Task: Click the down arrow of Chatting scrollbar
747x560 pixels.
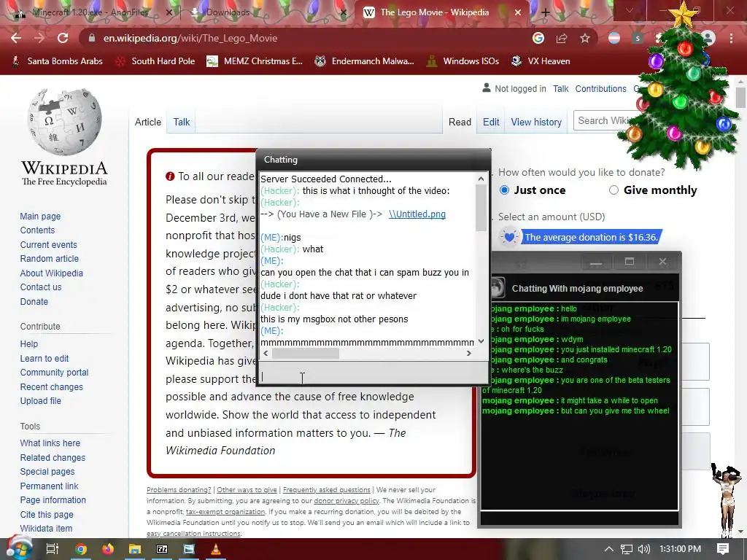Action: click(x=481, y=341)
